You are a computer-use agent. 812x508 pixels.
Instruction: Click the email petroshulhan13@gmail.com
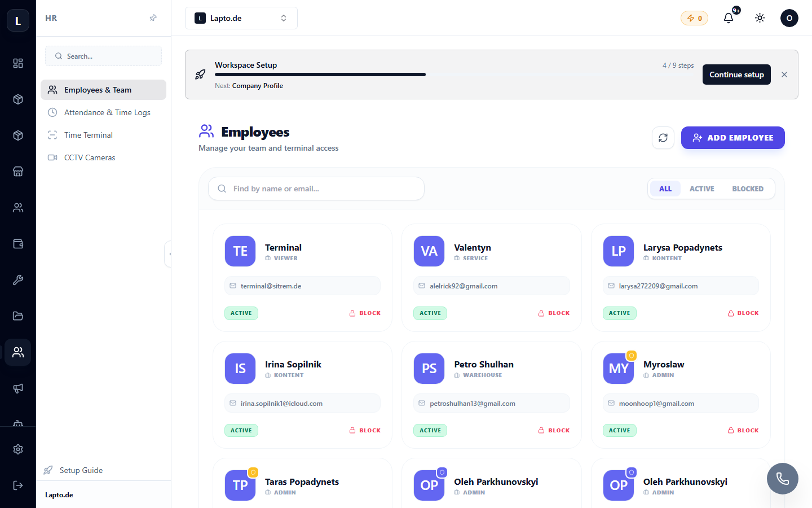pyautogui.click(x=473, y=404)
